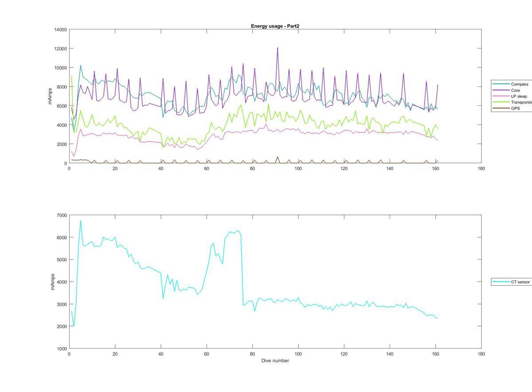Screen dimensions: 532x392
Task: Click the 7000 y-axis tick label
Action: 61,215
